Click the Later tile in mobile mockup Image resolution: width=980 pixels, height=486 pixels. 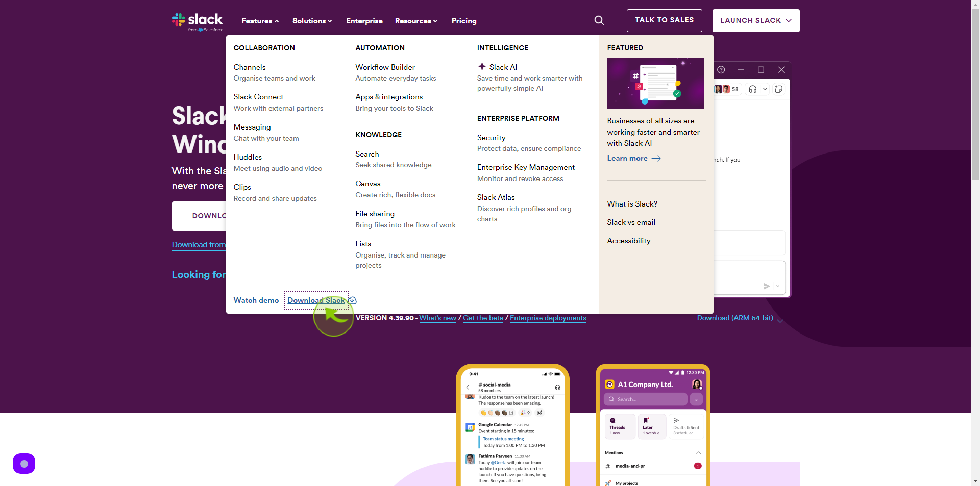(652, 426)
